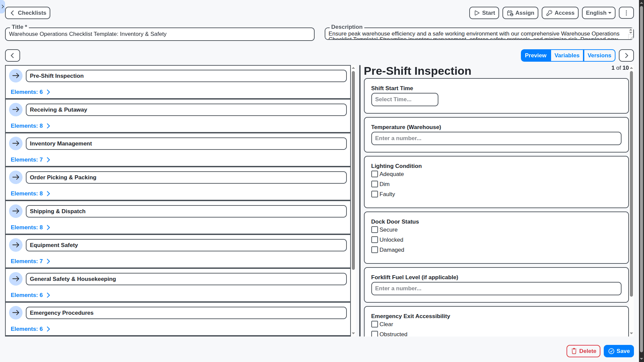644x362 pixels.
Task: Check the Clear option under Emergency Exit Accessibility
Action: [374, 324]
